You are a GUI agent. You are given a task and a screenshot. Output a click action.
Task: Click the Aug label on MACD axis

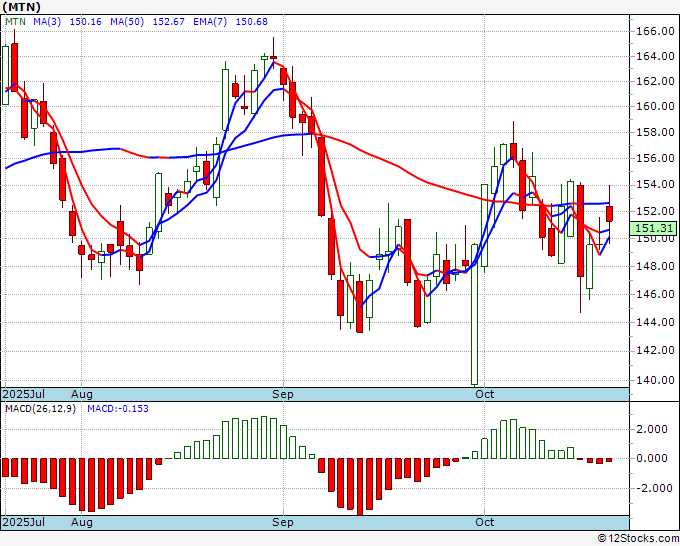point(82,522)
